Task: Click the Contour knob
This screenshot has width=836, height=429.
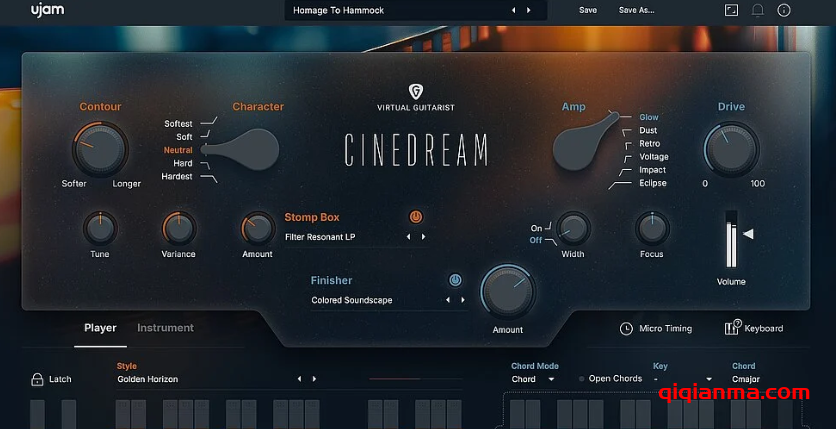Action: coord(100,149)
